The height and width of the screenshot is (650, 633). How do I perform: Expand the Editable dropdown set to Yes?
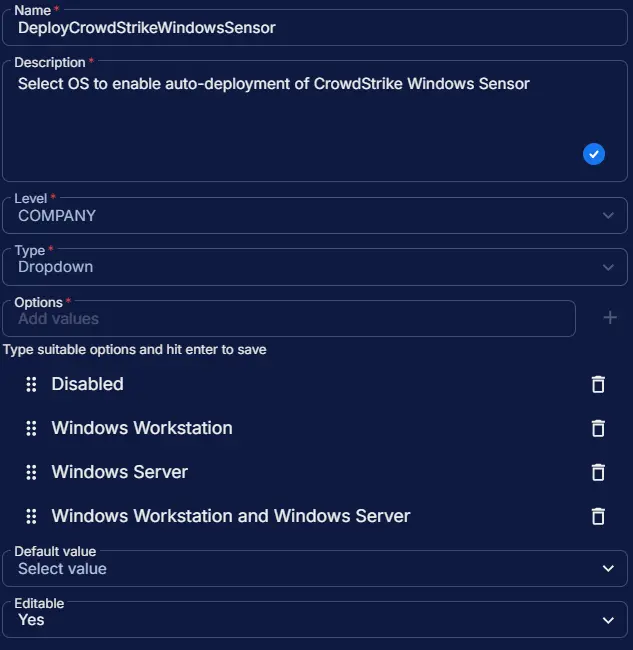tap(314, 620)
